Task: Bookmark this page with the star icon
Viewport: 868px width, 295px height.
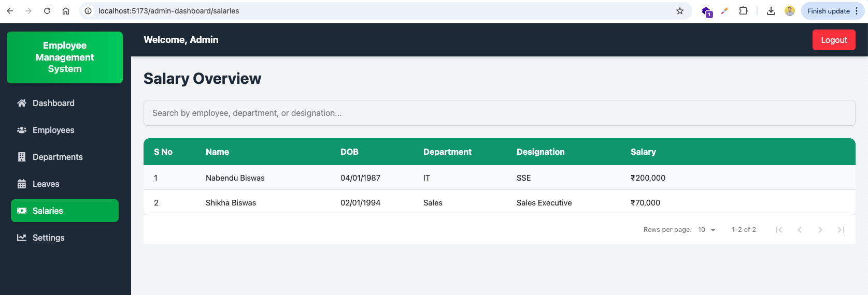Action: point(680,11)
